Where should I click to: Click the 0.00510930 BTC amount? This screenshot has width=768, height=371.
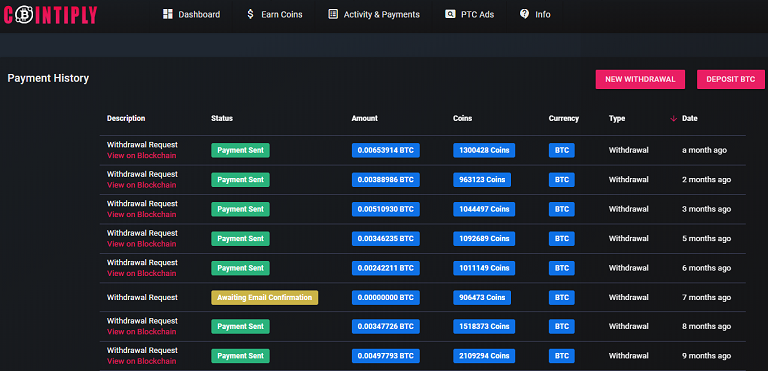[x=385, y=209]
